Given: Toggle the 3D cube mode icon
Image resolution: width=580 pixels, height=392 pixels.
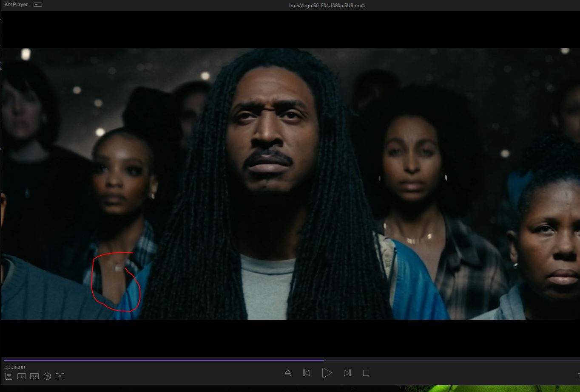Looking at the screenshot, I should click(47, 376).
